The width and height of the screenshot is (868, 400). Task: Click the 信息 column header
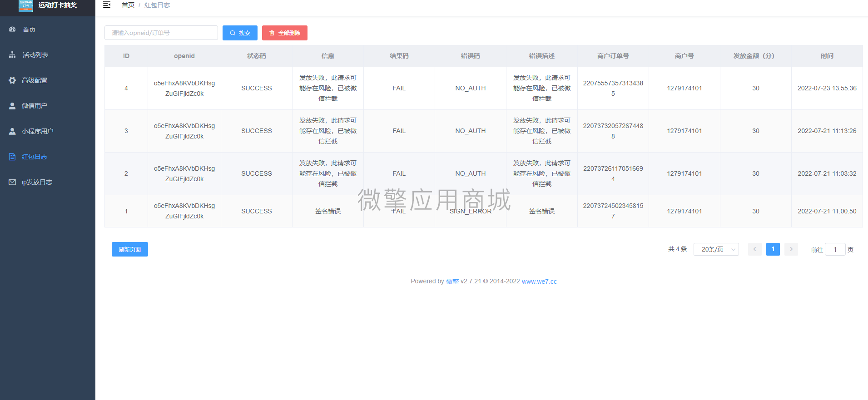click(328, 56)
